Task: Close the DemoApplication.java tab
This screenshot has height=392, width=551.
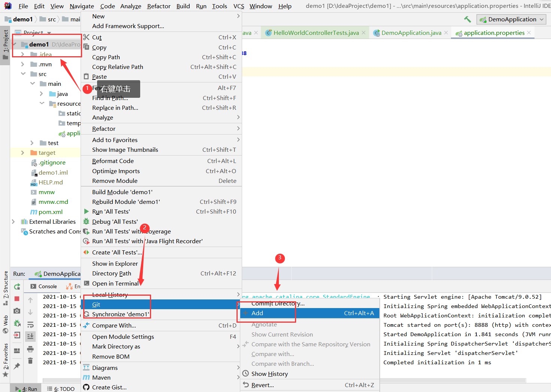Action: click(446, 33)
